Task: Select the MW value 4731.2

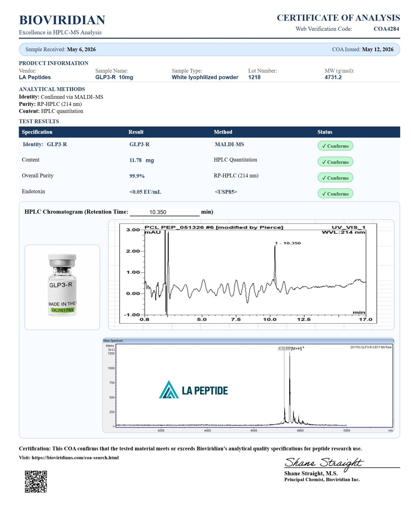Action: tap(333, 77)
